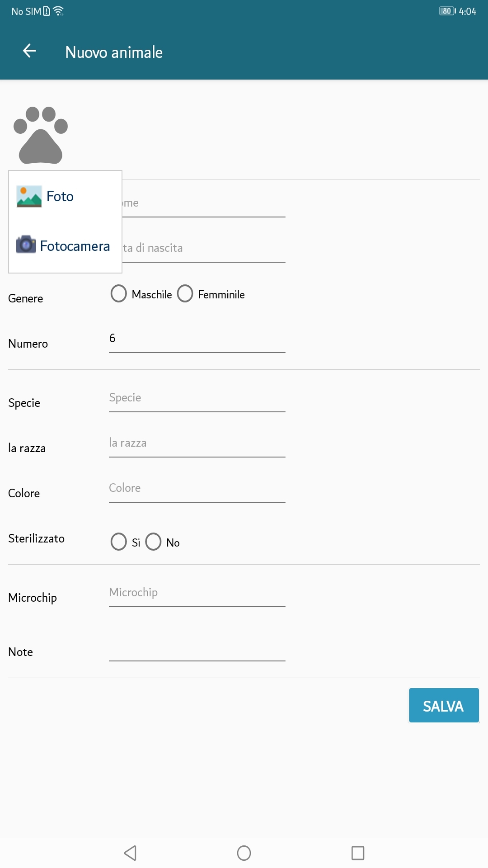Select the Femminile gender radio button
Image resolution: width=488 pixels, height=868 pixels.
pyautogui.click(x=185, y=293)
